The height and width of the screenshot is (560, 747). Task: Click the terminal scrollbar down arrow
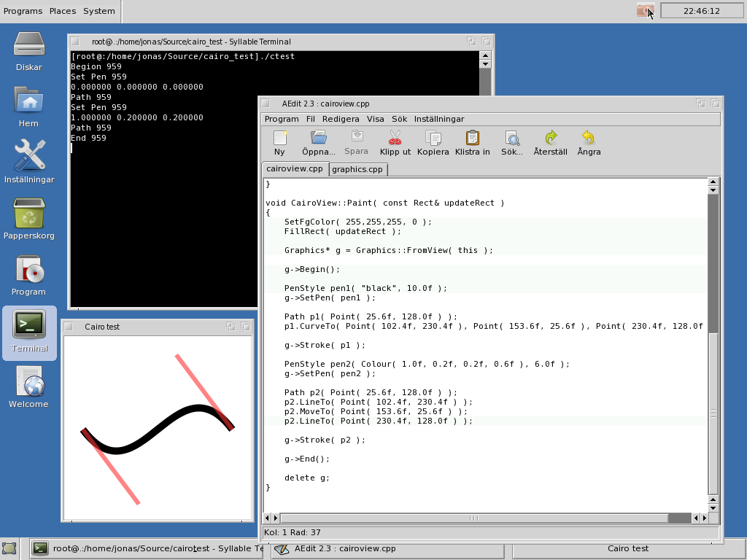pos(485,64)
